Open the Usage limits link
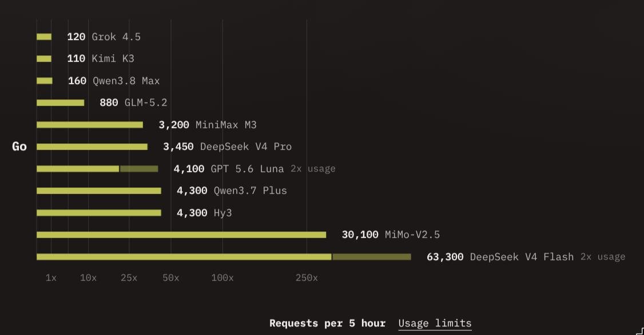Image resolution: width=644 pixels, height=335 pixels. 435,324
